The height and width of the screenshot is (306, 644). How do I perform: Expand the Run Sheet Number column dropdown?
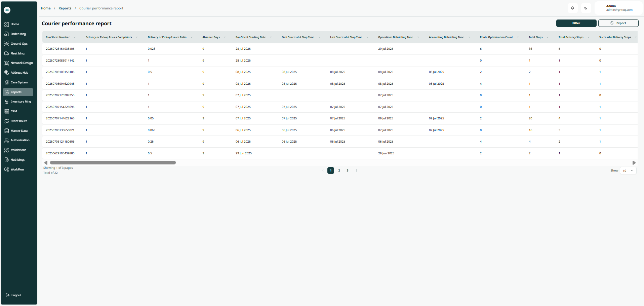(x=75, y=37)
